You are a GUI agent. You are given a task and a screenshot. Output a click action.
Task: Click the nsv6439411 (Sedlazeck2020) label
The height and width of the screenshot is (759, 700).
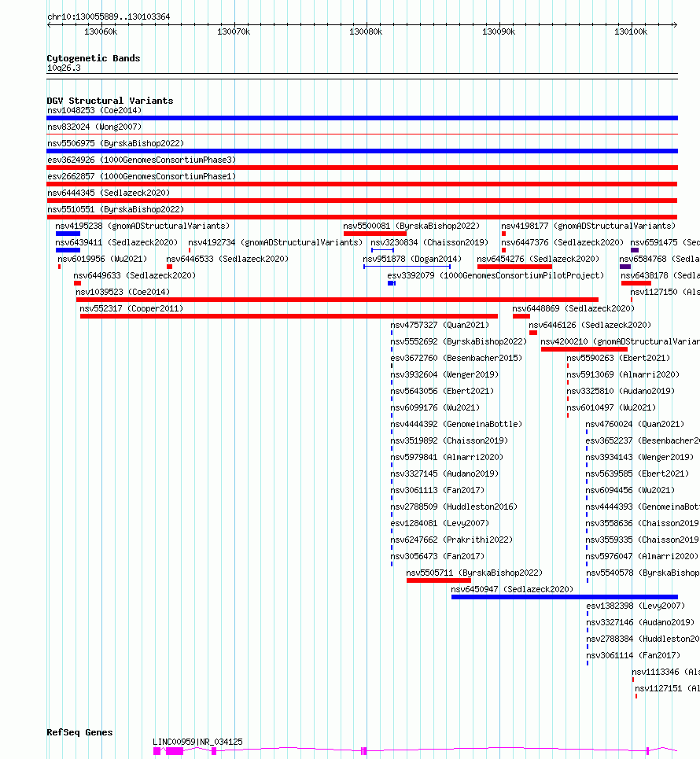click(116, 242)
